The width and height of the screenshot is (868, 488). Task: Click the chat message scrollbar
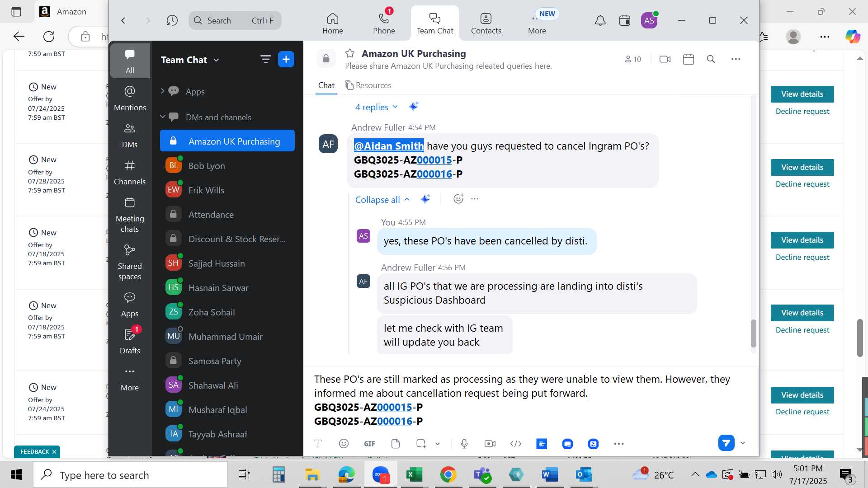(x=753, y=333)
